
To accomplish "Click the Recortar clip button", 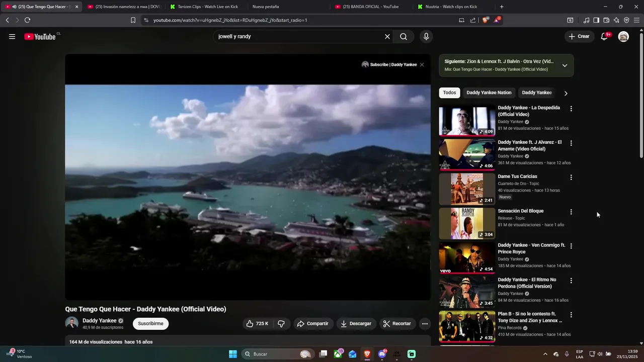I will tap(397, 324).
